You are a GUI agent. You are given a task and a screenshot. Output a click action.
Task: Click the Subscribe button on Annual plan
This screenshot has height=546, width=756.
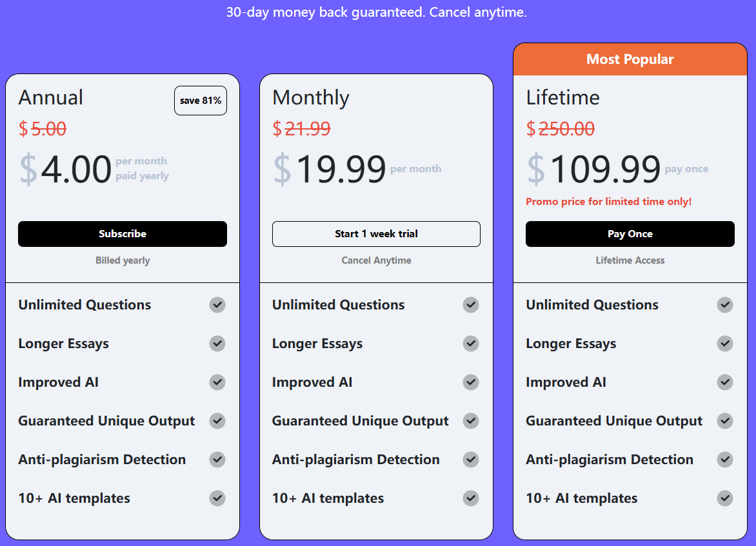[123, 234]
